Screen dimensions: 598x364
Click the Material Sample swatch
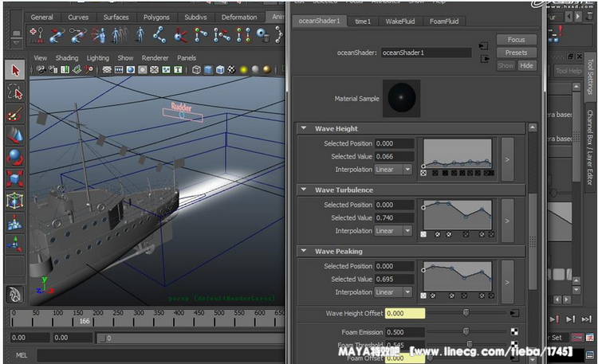pos(401,98)
